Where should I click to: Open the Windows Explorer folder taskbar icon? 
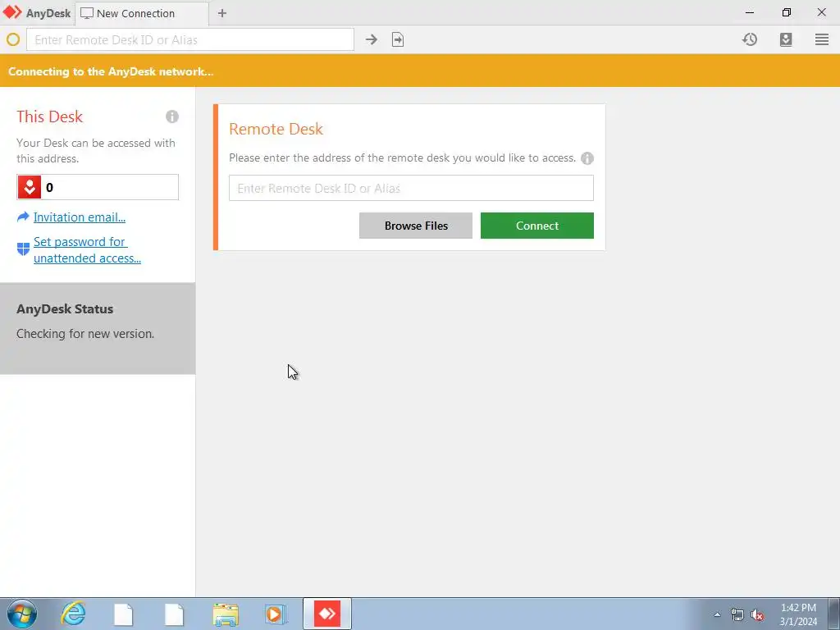click(226, 614)
